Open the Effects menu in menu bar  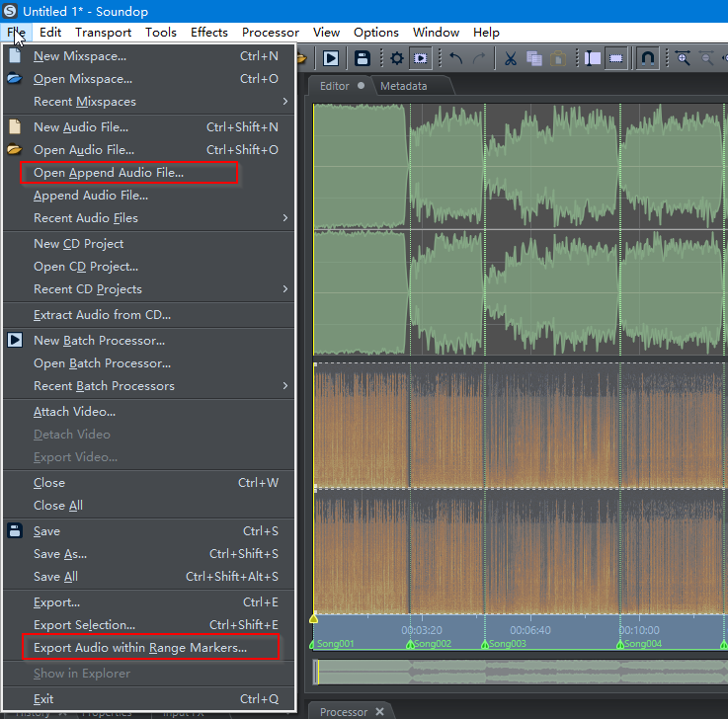pyautogui.click(x=208, y=33)
